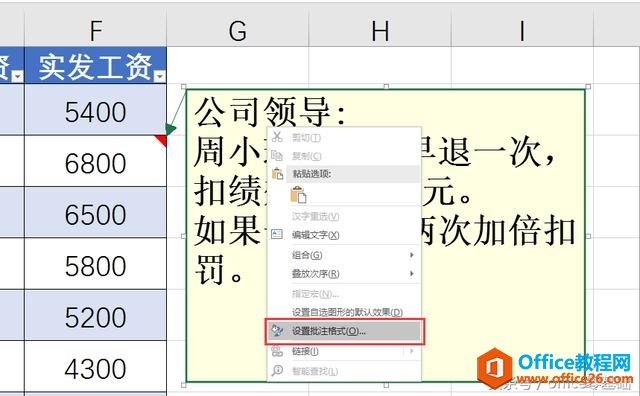Click the link chain icon
Screen dimensions: 640x396
click(277, 351)
